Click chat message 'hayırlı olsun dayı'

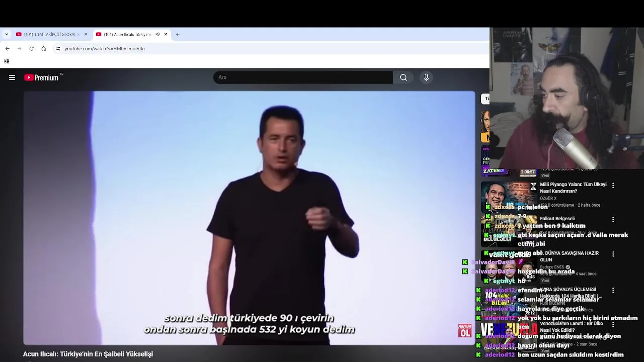pos(543,345)
